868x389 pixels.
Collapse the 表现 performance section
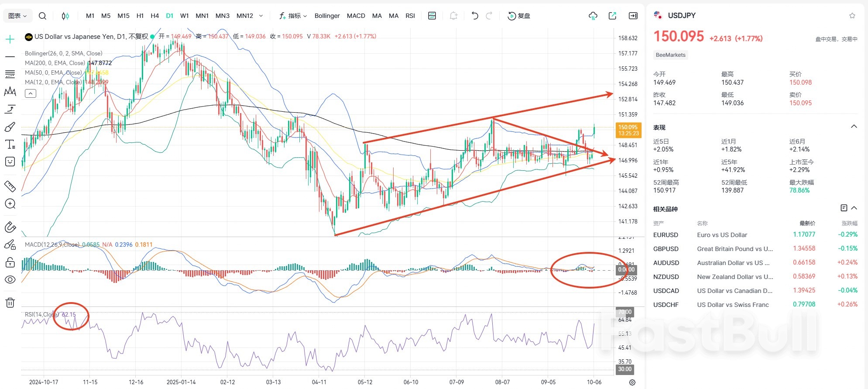[x=854, y=127]
